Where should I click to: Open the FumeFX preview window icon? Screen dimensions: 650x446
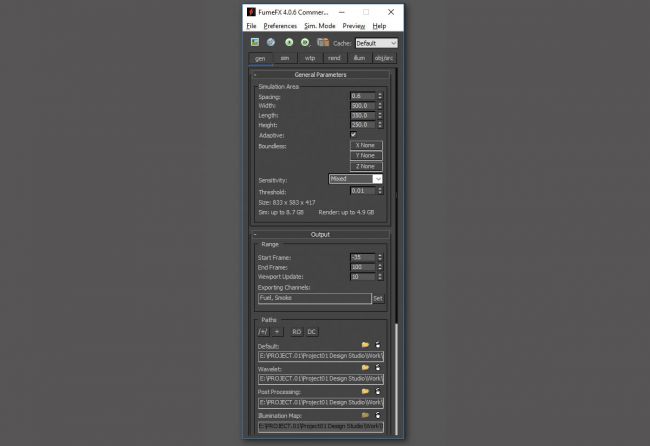coord(255,42)
